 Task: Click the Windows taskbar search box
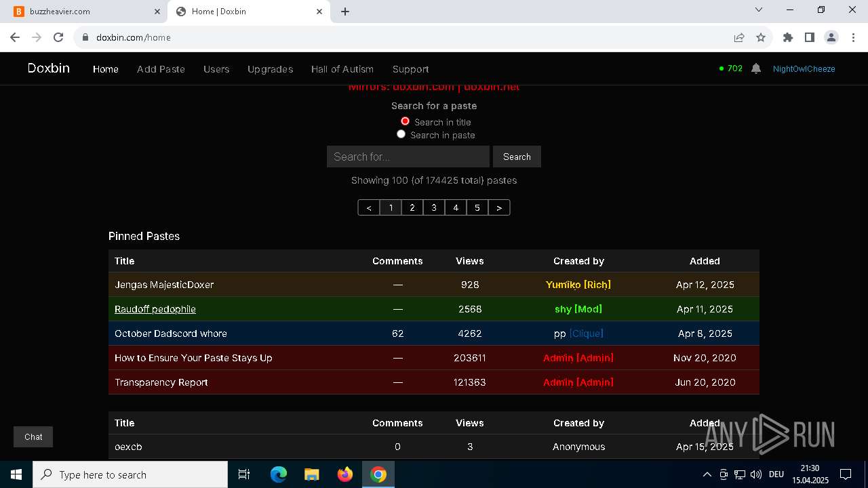coord(130,474)
